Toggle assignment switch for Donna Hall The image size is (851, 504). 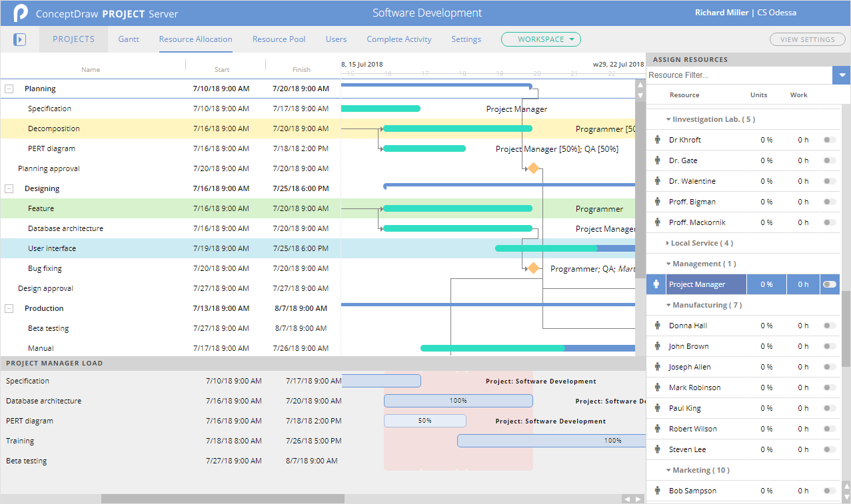830,326
